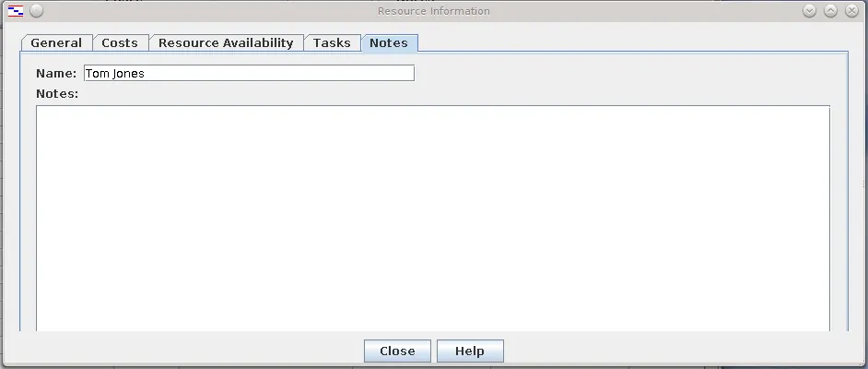The width and height of the screenshot is (868, 369).
Task: Switch to the Tasks tab
Action: [332, 43]
